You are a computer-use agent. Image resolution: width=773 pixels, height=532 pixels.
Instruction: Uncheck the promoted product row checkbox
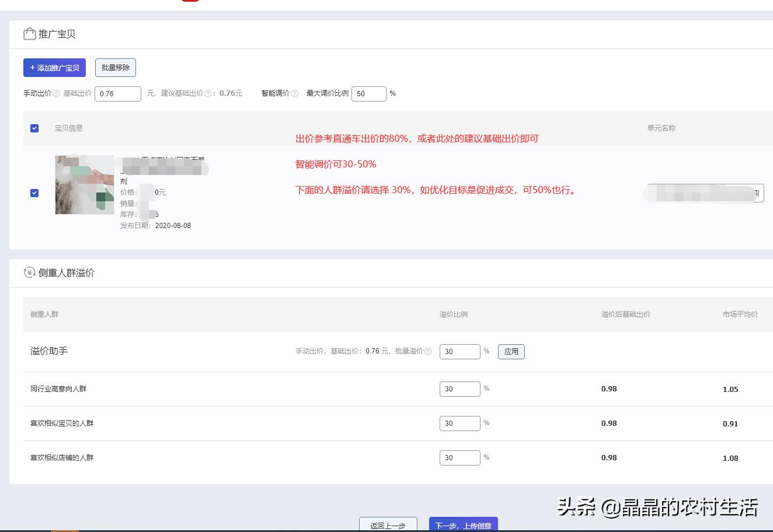tap(34, 192)
